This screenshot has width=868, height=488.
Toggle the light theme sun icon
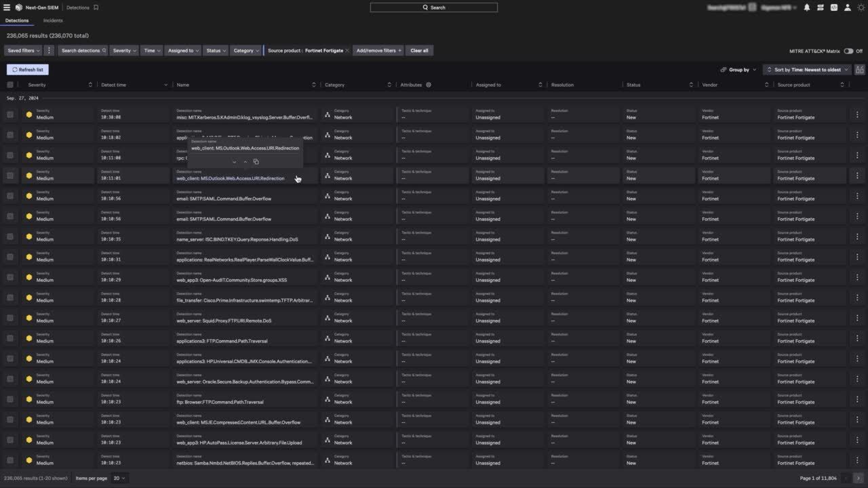[x=861, y=7]
